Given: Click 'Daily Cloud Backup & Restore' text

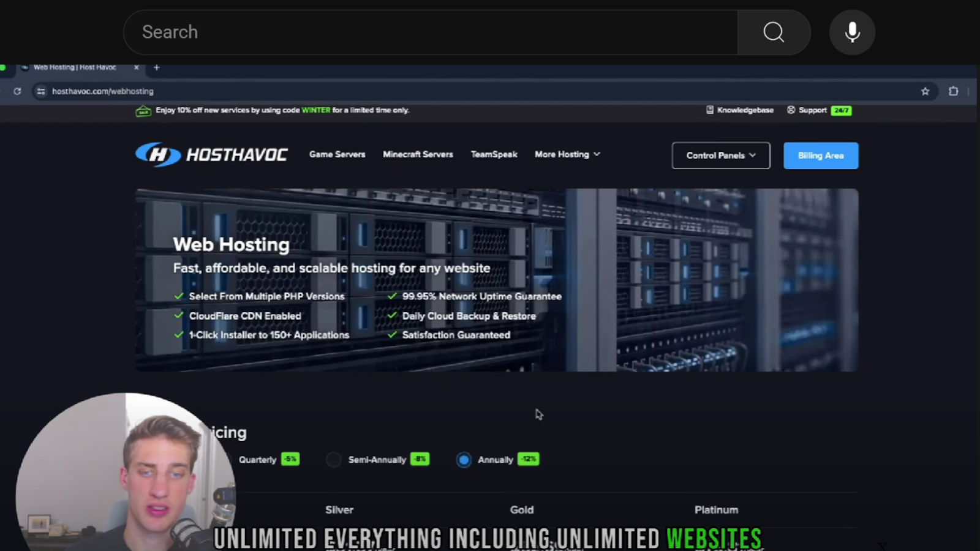Looking at the screenshot, I should 469,316.
